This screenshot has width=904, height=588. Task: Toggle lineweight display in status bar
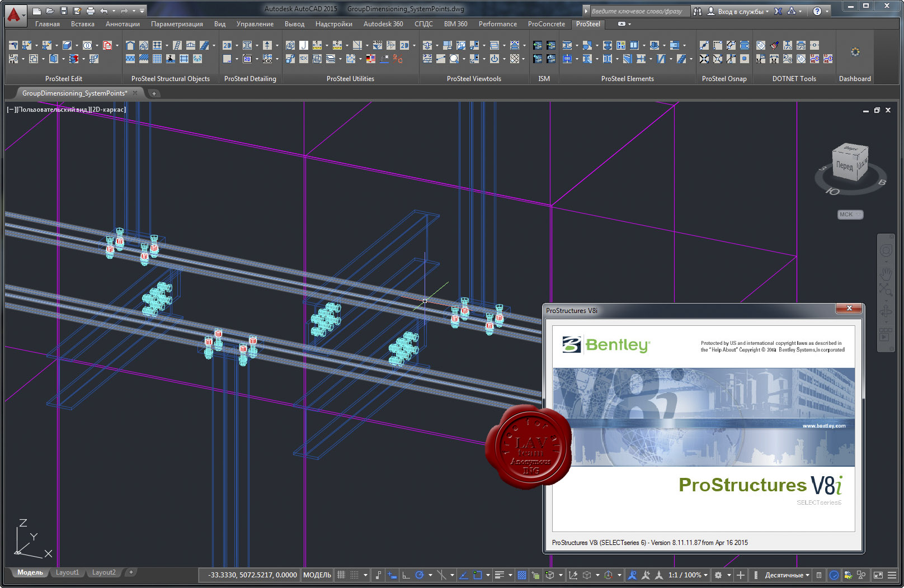click(x=500, y=575)
